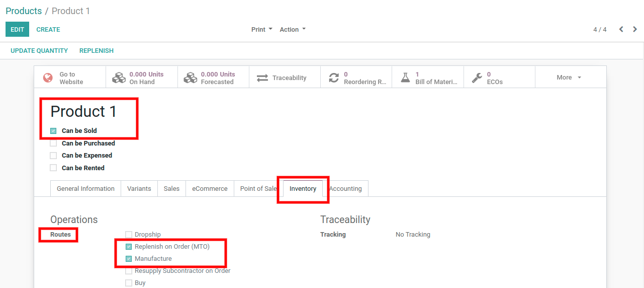
Task: Open the 1 Bill of Materials stat
Action: [427, 78]
